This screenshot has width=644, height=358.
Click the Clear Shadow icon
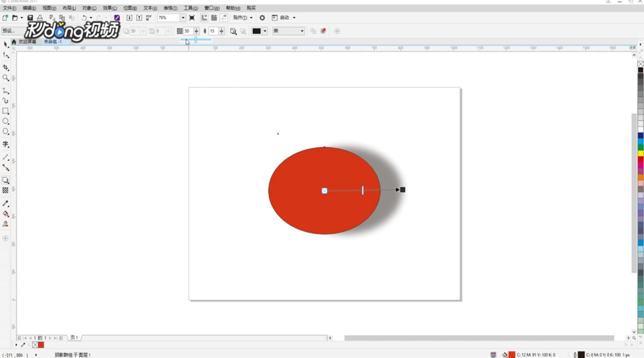[x=323, y=31]
